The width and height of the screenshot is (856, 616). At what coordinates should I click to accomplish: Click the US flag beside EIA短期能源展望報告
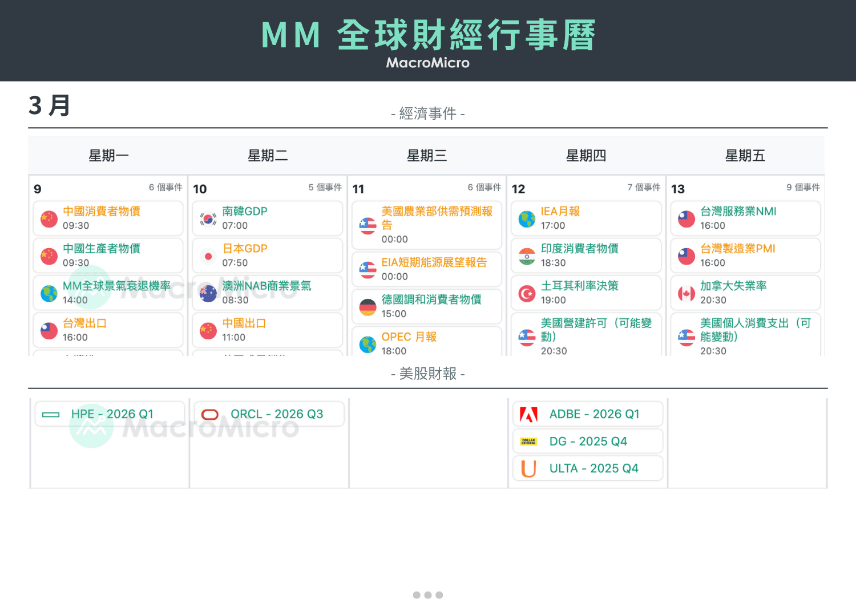pos(368,269)
